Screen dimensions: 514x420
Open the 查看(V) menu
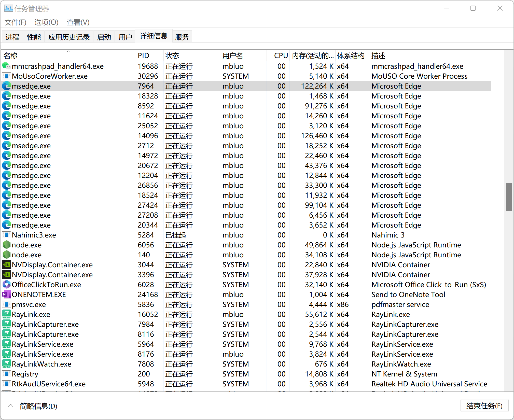(78, 22)
